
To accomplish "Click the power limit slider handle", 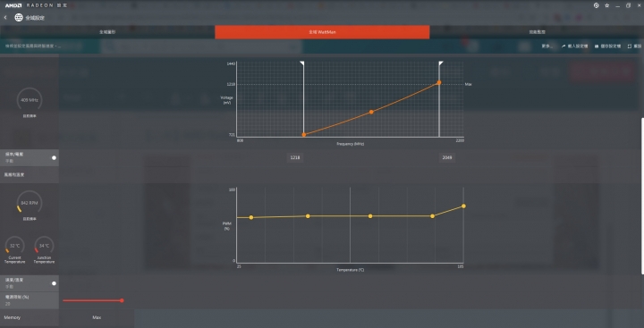I will pyautogui.click(x=122, y=300).
